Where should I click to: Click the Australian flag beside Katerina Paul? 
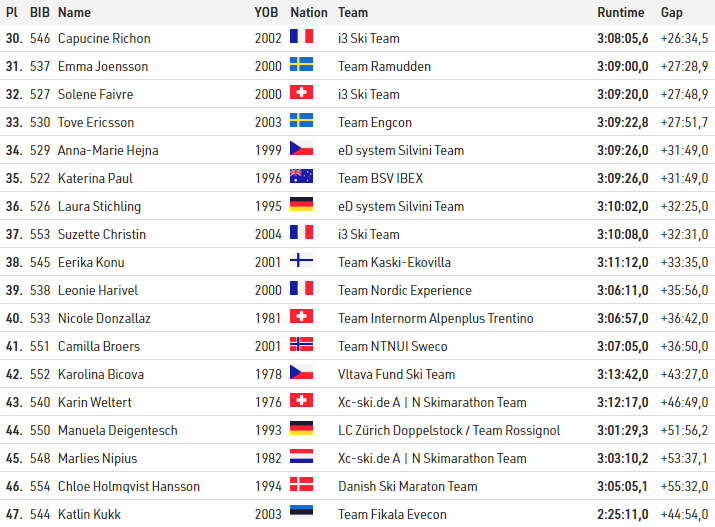pyautogui.click(x=301, y=178)
